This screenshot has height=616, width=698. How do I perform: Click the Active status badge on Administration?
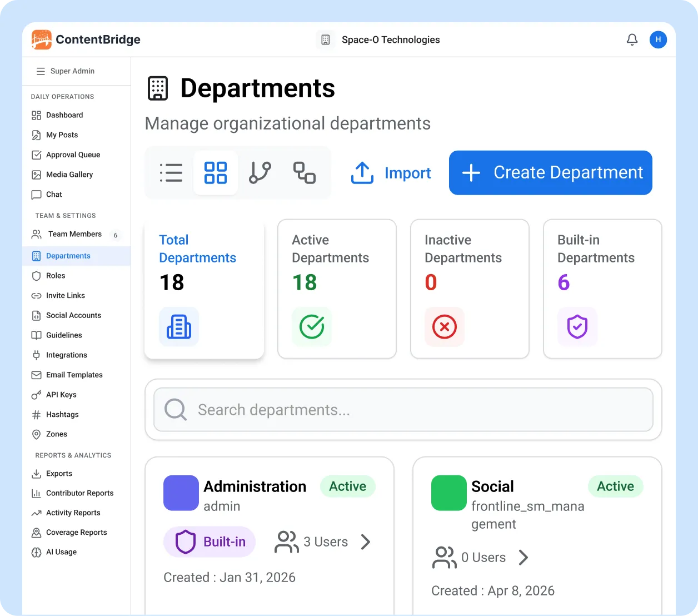[347, 486]
